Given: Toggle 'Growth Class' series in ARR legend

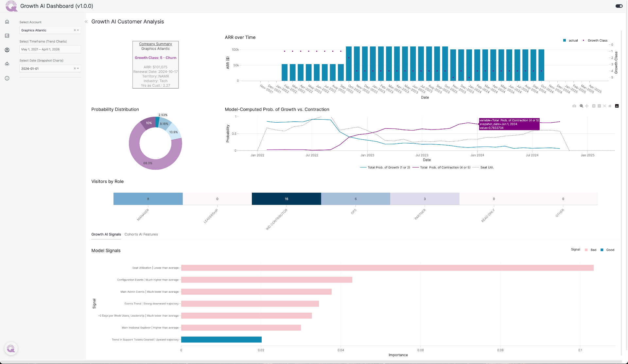Looking at the screenshot, I should click(595, 41).
